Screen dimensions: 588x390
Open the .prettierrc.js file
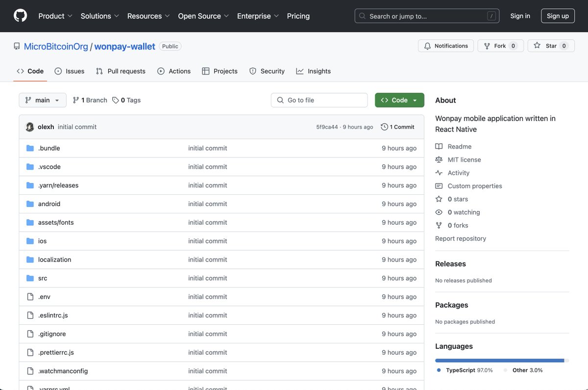tap(56, 353)
